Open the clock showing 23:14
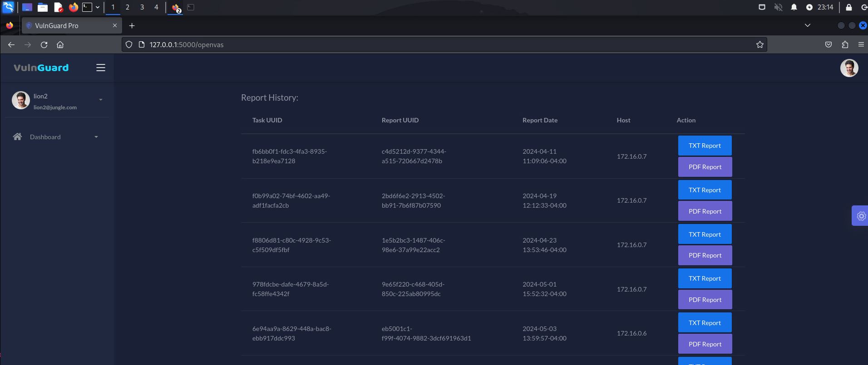 825,7
